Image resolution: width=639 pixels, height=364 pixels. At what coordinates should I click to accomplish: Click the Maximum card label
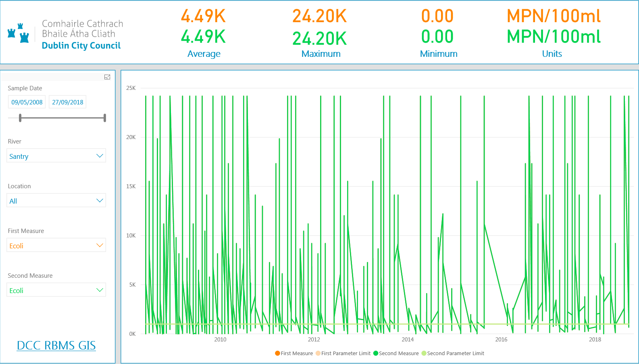click(321, 54)
